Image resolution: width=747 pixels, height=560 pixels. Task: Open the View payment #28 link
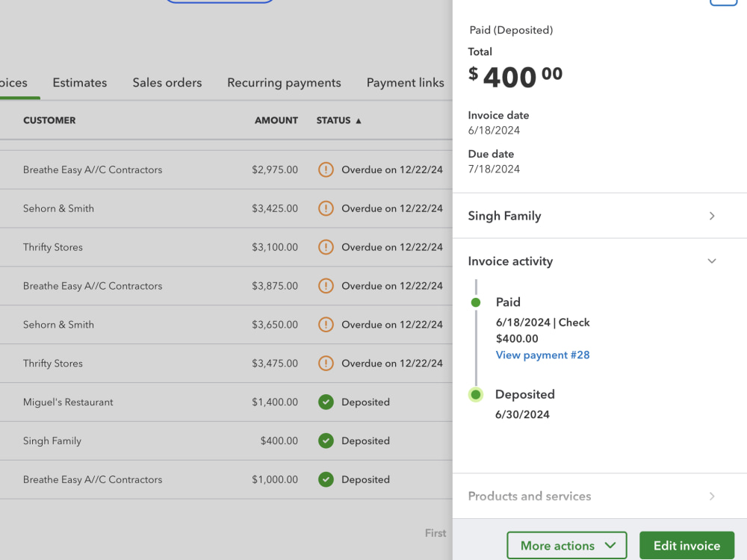542,355
